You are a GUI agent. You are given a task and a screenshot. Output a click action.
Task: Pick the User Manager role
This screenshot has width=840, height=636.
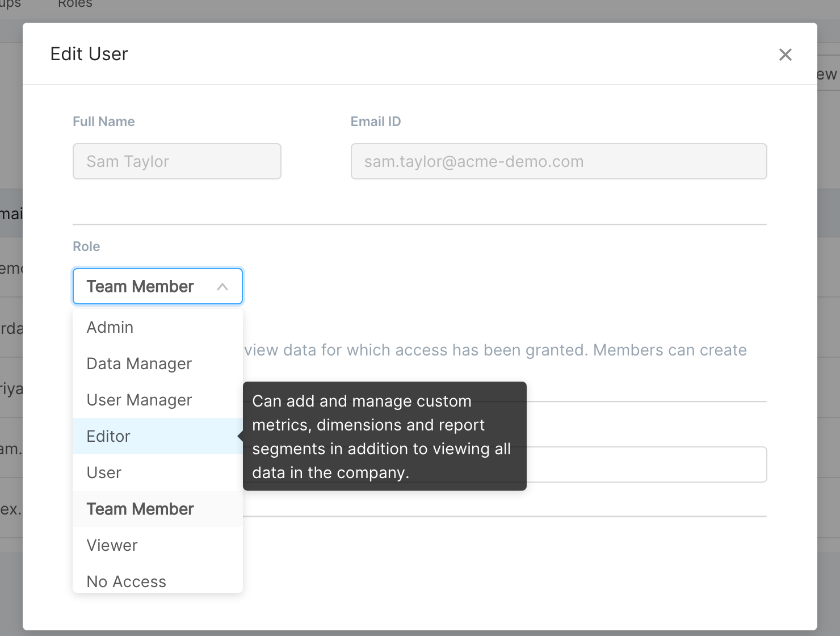[x=158, y=400]
